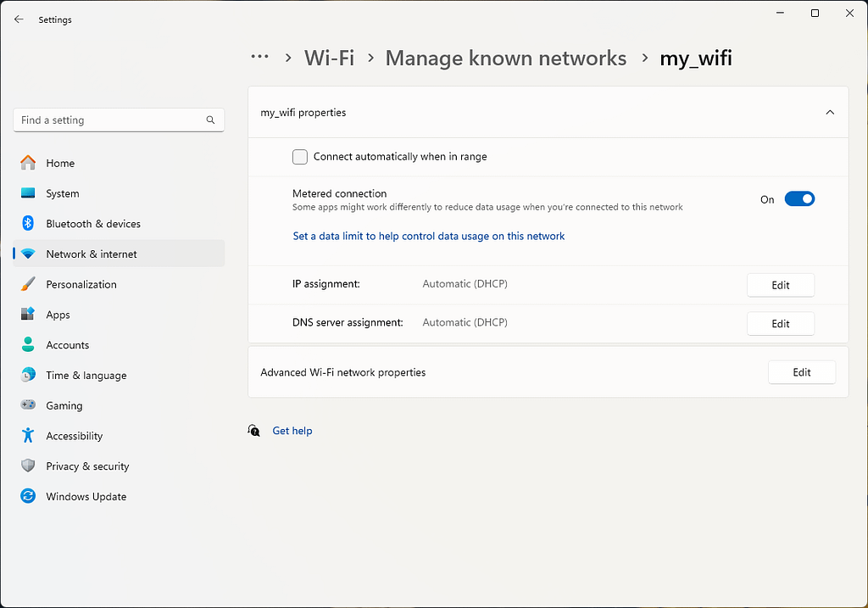This screenshot has height=608, width=868.
Task: Navigate to Wi-Fi via breadcrumb
Action: [329, 58]
